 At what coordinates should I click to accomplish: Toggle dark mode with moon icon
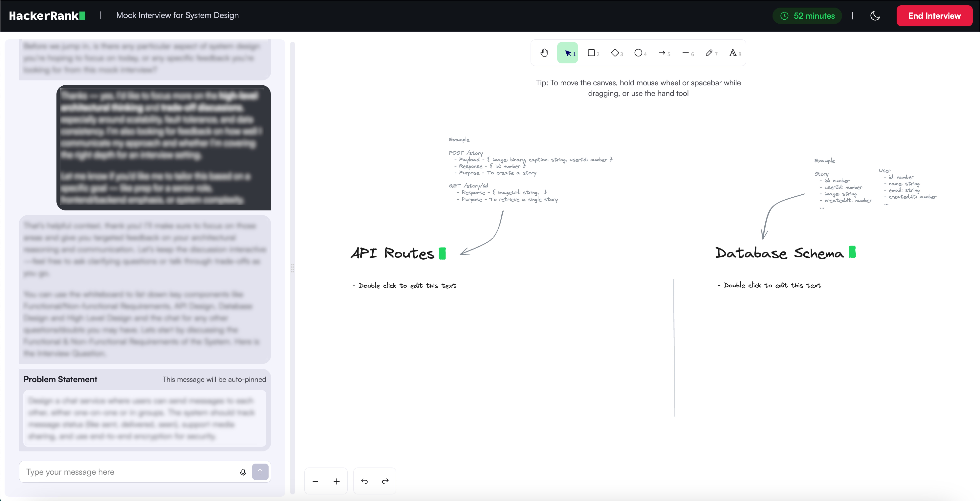(875, 16)
